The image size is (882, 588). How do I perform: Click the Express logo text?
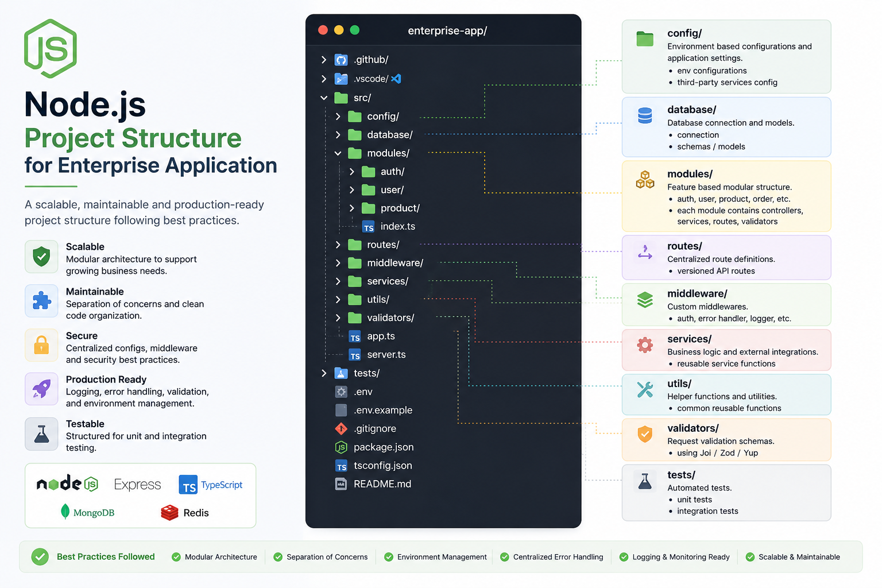pos(137,485)
